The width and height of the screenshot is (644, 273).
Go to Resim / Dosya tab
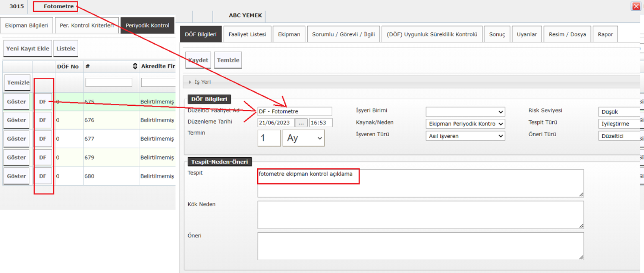coord(567,34)
